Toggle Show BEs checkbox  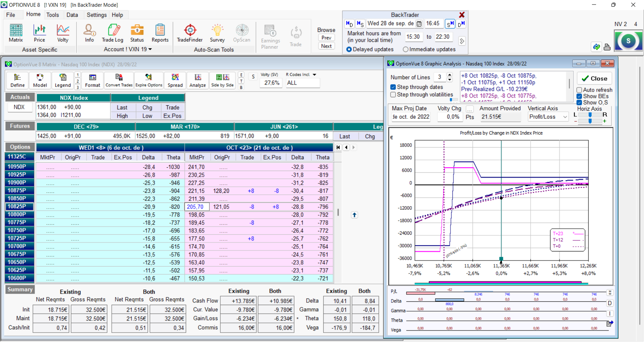[x=579, y=96]
